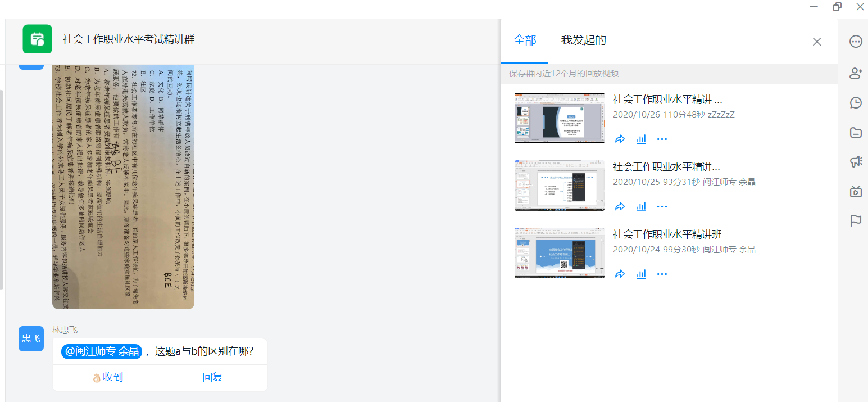Click the 收到 button under message
This screenshot has width=868, height=402.
click(107, 377)
